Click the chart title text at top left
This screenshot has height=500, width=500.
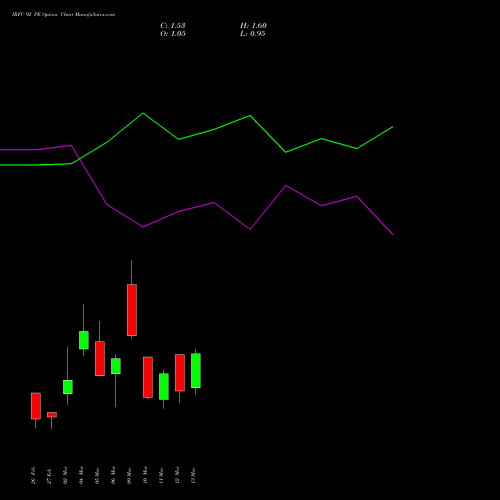point(63,15)
